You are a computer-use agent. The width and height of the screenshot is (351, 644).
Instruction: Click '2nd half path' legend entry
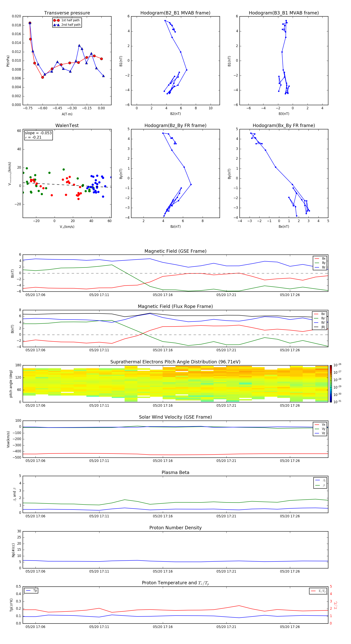67,25
